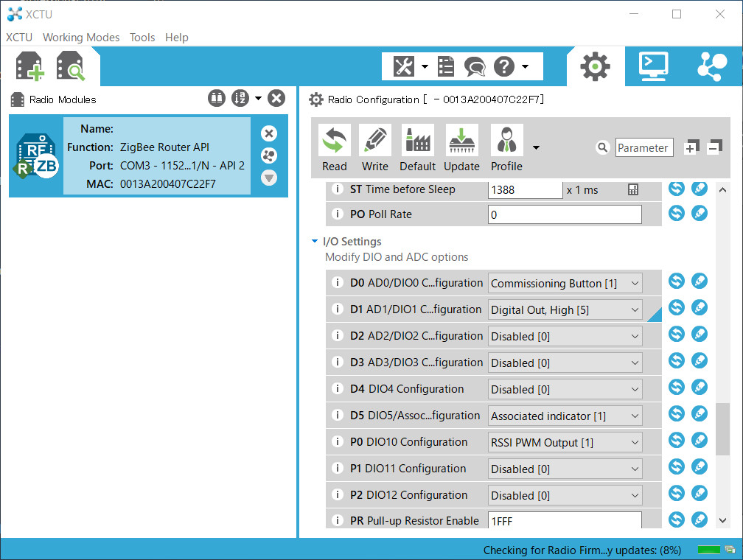Image resolution: width=743 pixels, height=560 pixels.
Task: Update radio firmware
Action: (x=461, y=148)
